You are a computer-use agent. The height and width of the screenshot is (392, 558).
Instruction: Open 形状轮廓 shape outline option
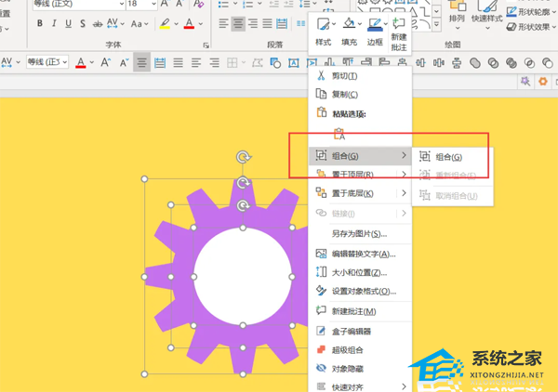(x=531, y=12)
